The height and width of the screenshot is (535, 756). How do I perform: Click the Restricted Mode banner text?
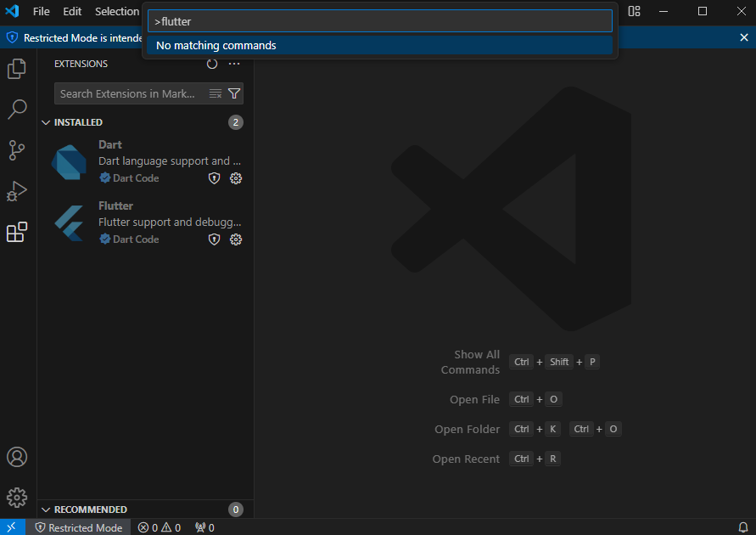coord(83,37)
